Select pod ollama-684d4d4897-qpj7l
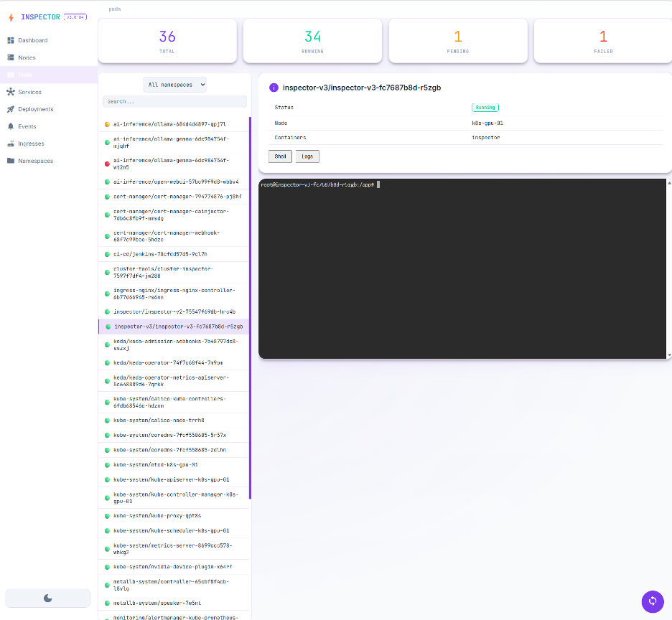Screen dimensions: 672x620 [x=174, y=124]
